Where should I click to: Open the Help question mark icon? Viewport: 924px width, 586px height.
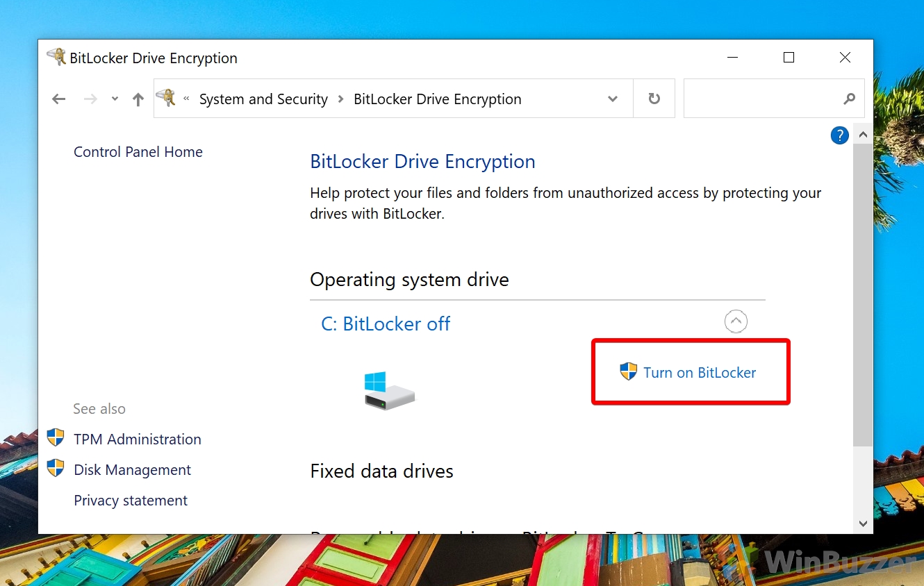[x=839, y=135]
